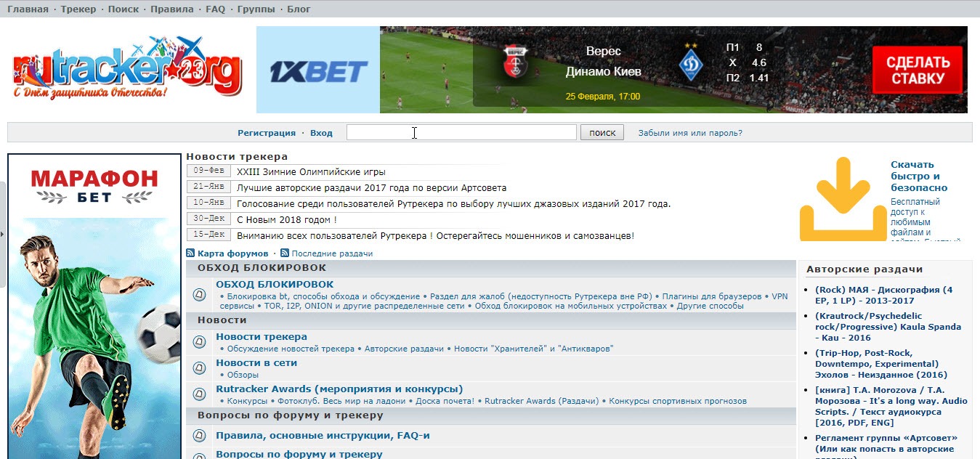The height and width of the screenshot is (459, 980).
Task: Focus the search text input field
Action: click(x=461, y=132)
